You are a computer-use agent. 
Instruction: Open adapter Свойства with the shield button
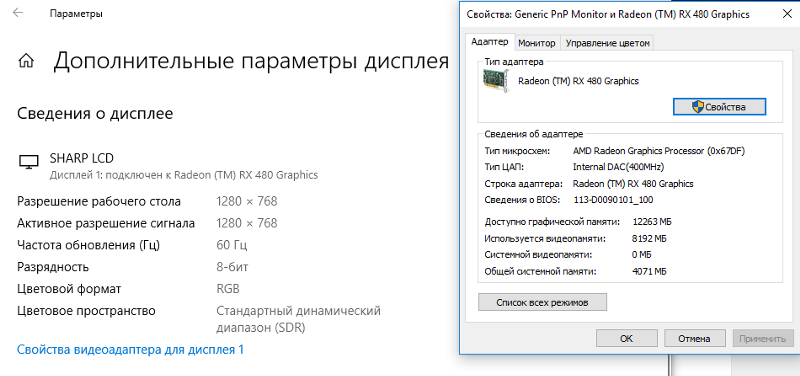719,107
